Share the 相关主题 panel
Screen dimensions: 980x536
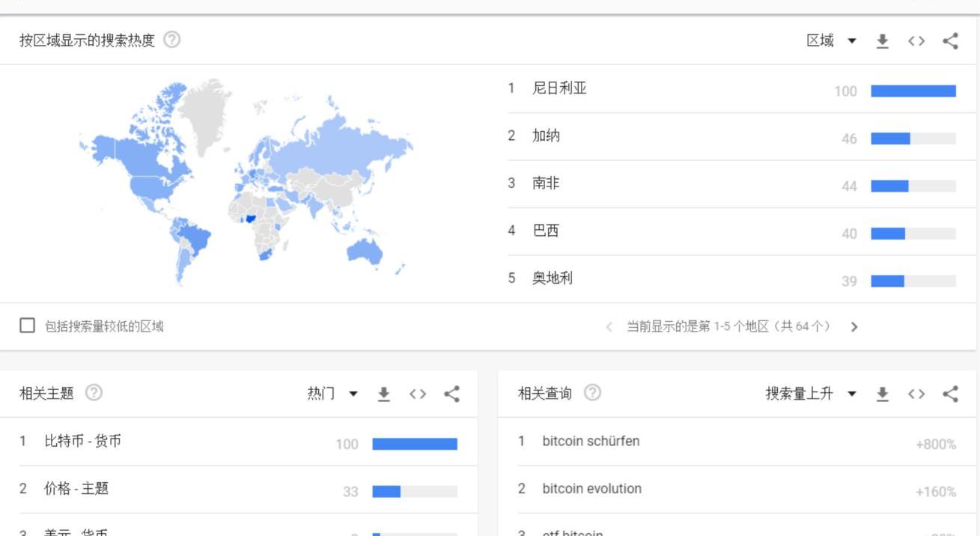tap(451, 394)
